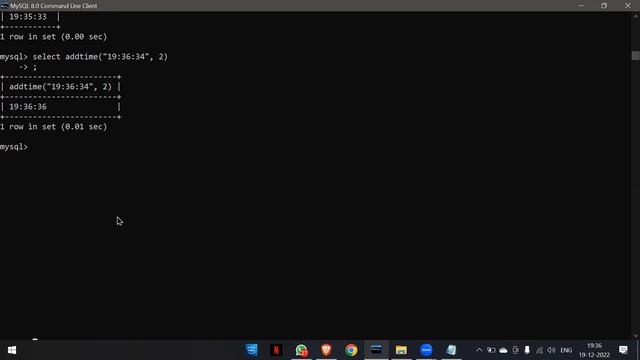Click the scrollbar up arrow
This screenshot has width=640, height=360.
tap(636, 16)
